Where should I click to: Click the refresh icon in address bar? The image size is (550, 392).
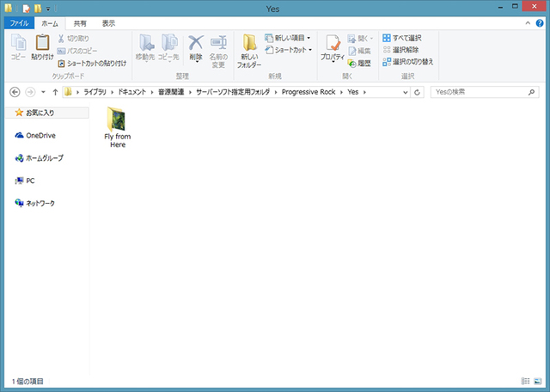417,92
